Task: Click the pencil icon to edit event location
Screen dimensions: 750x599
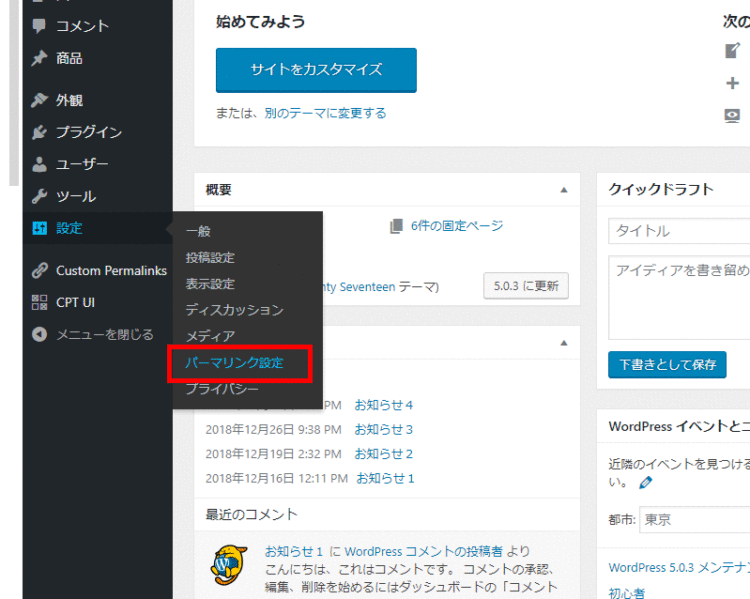Action: [646, 482]
